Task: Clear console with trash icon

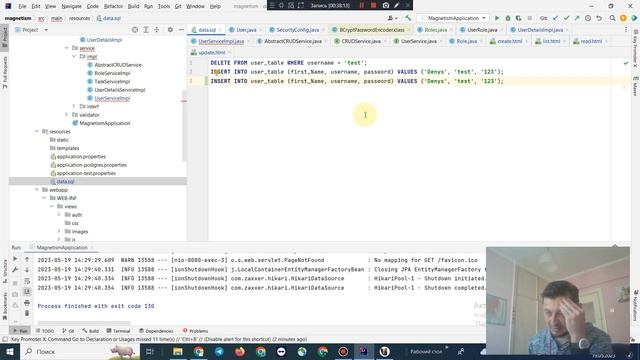Action: click(x=27, y=313)
